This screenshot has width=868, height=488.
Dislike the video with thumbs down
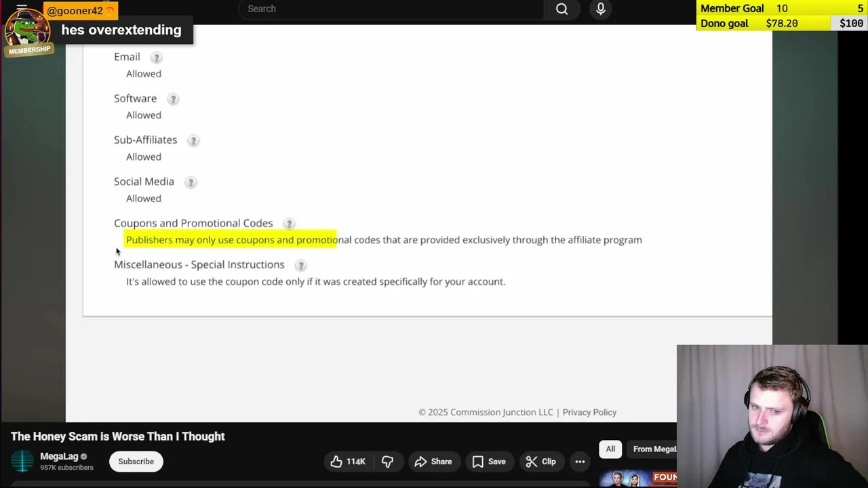pos(387,462)
